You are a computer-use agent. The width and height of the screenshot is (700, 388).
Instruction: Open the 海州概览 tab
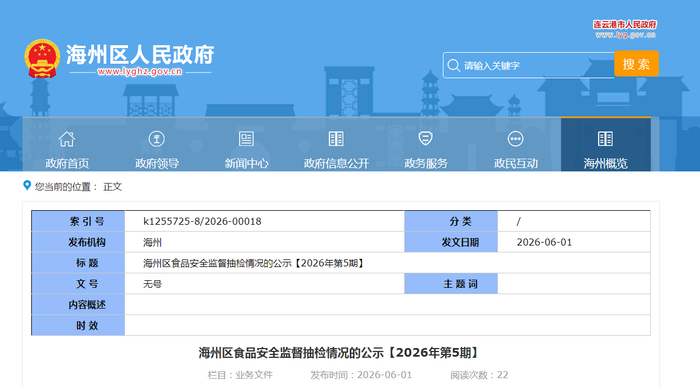(x=606, y=144)
